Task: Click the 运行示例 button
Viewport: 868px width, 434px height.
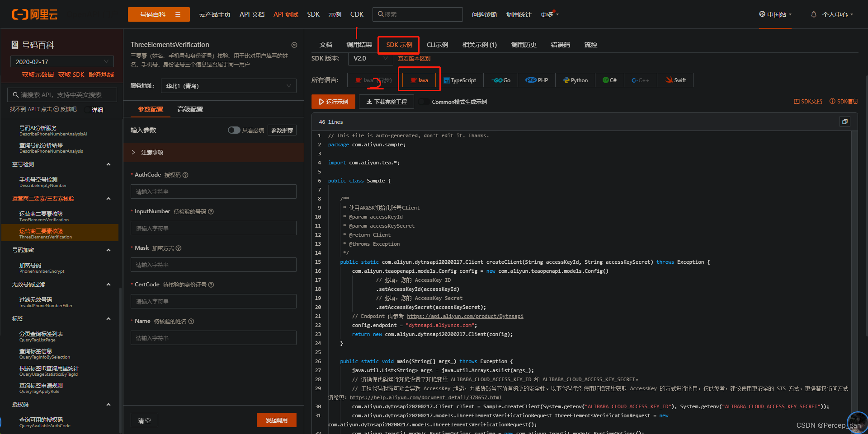Action: [334, 102]
